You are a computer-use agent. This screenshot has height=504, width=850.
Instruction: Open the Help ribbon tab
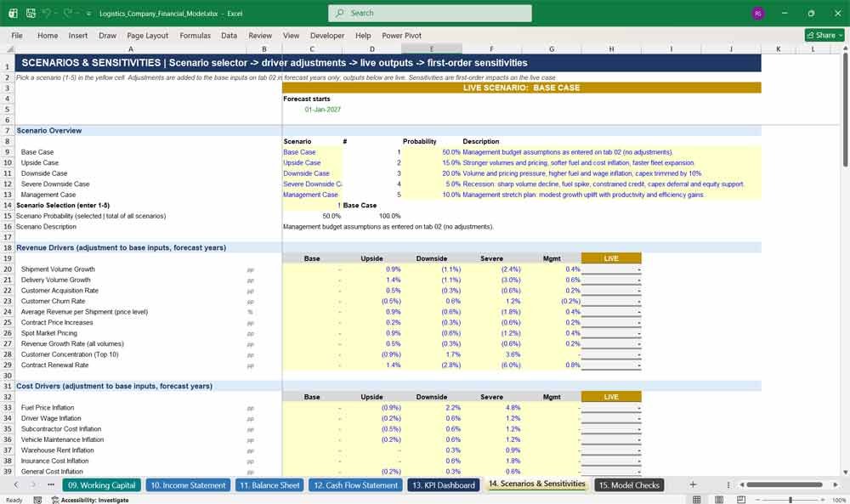coord(363,35)
